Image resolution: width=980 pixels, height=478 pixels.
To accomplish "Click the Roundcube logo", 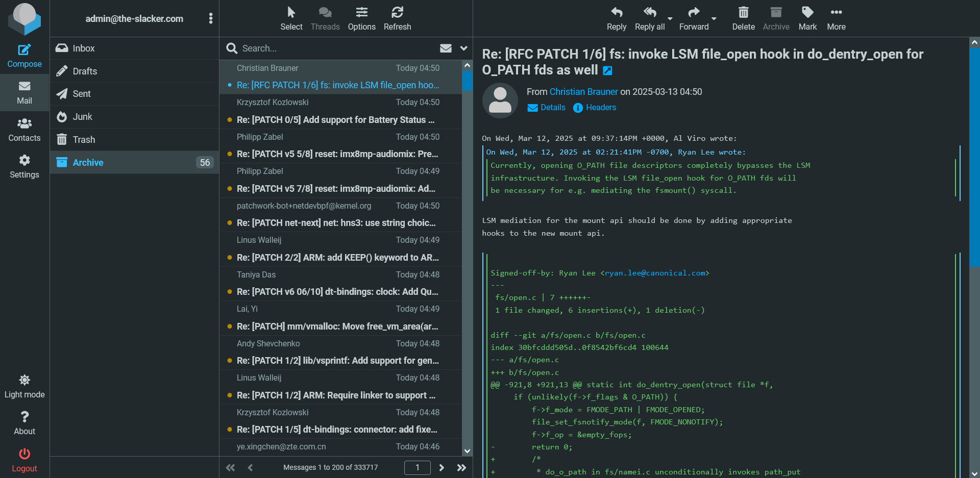I will 24,18.
